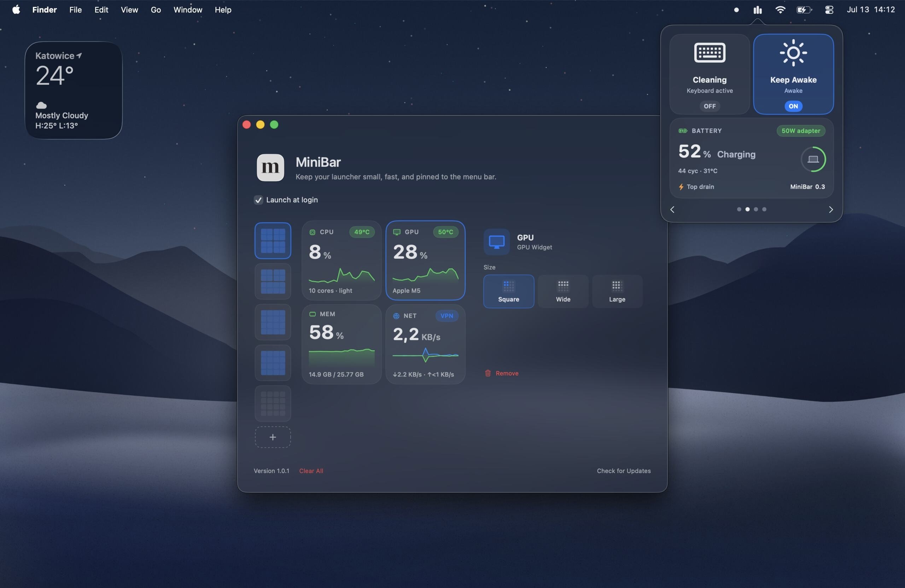Open the Go menu
Viewport: 905px width, 588px height.
(156, 10)
